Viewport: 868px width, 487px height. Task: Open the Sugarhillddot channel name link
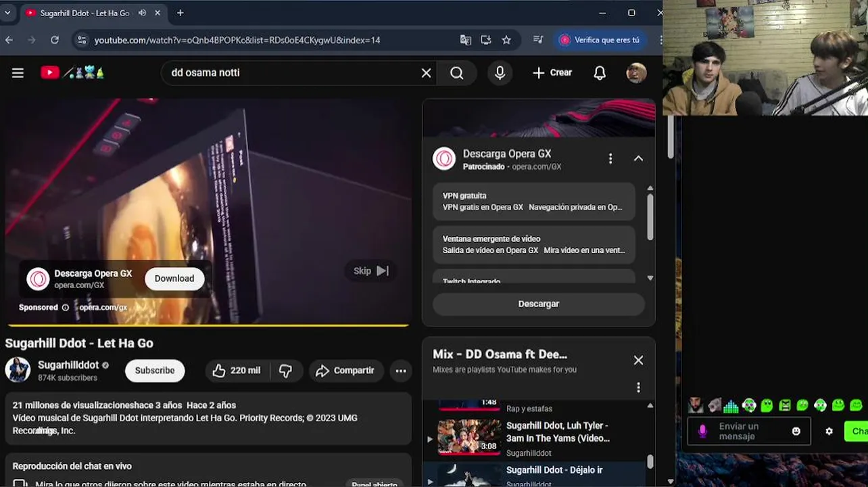pos(68,365)
